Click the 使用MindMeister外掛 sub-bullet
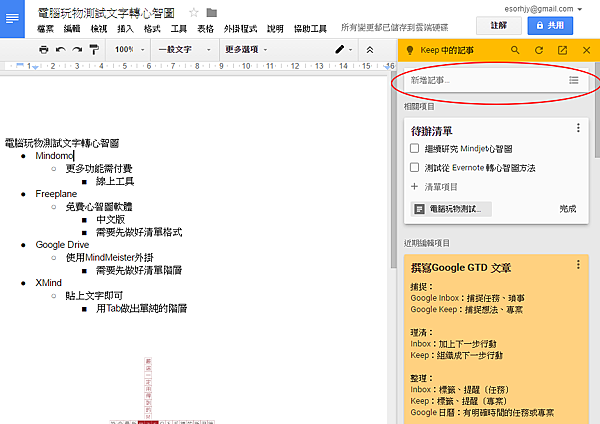600x424 pixels. (x=109, y=258)
